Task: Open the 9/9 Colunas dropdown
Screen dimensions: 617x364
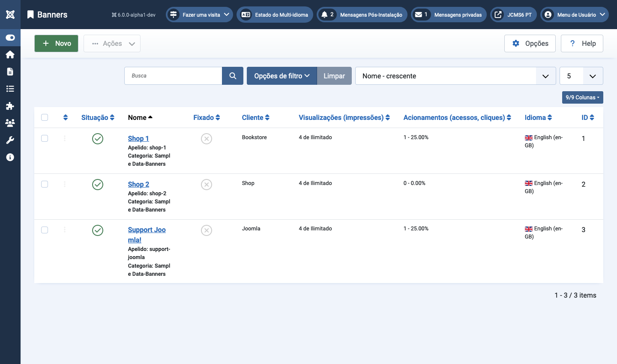Action: click(582, 98)
